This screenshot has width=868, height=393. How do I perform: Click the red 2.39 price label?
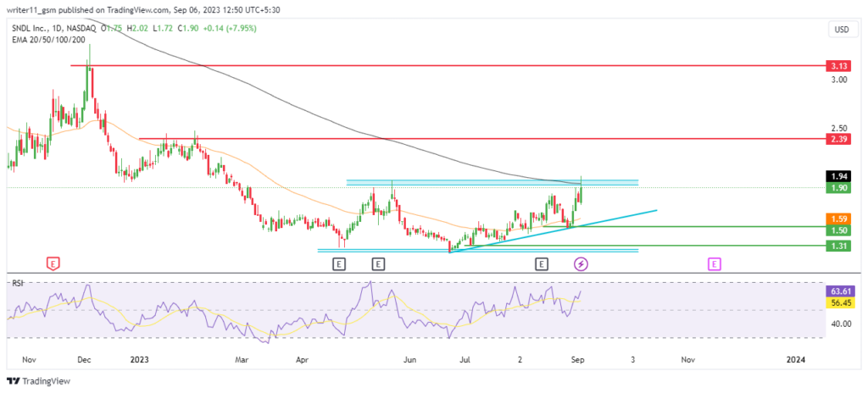[x=838, y=139]
